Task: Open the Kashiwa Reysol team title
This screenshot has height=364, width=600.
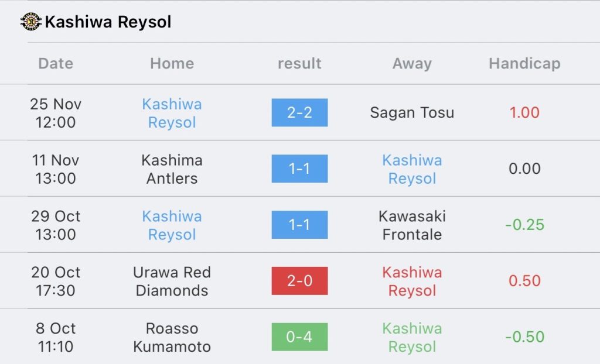Action: pyautogui.click(x=108, y=22)
